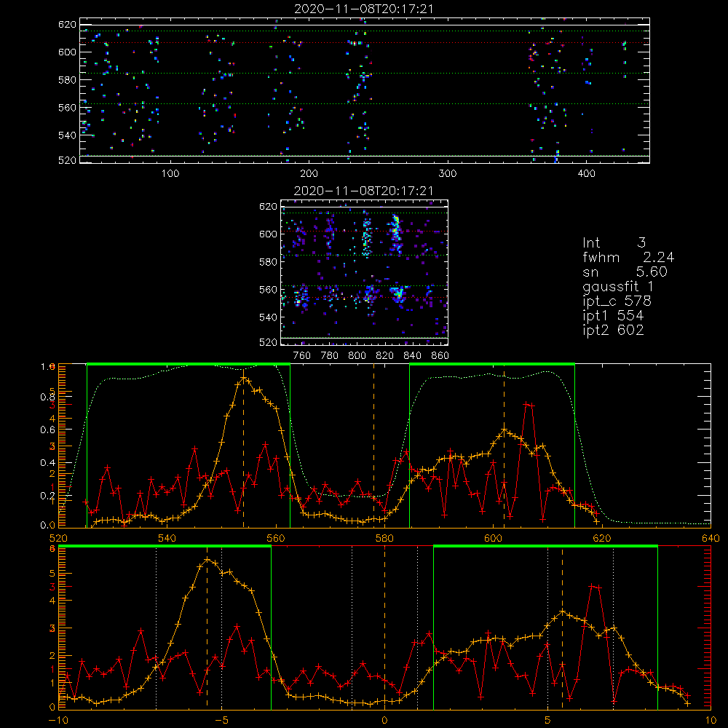Click the -10 label on the bottom plot axis
The image size is (728, 728).
pos(58,720)
